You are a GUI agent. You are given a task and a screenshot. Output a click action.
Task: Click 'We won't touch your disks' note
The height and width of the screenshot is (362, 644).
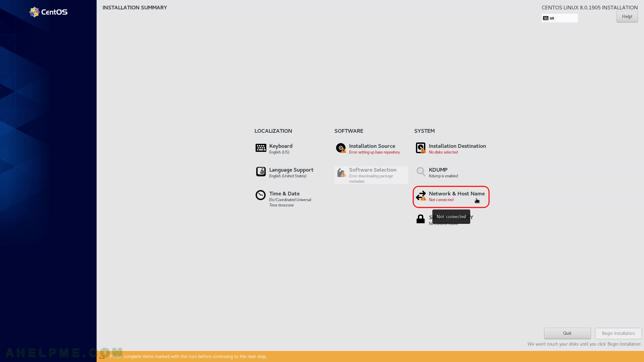pos(584,344)
